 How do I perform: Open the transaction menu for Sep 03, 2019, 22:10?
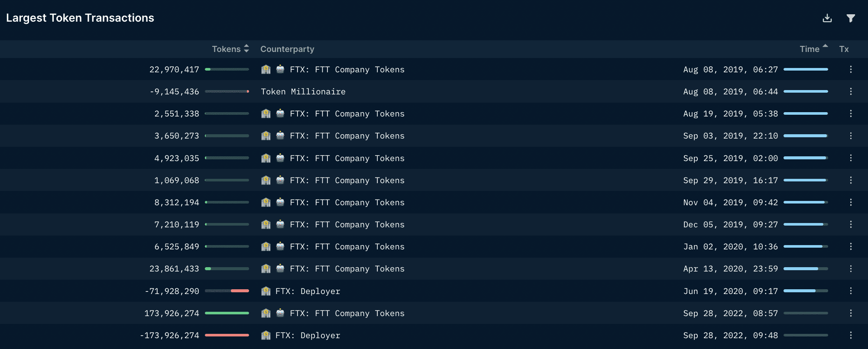pos(851,136)
